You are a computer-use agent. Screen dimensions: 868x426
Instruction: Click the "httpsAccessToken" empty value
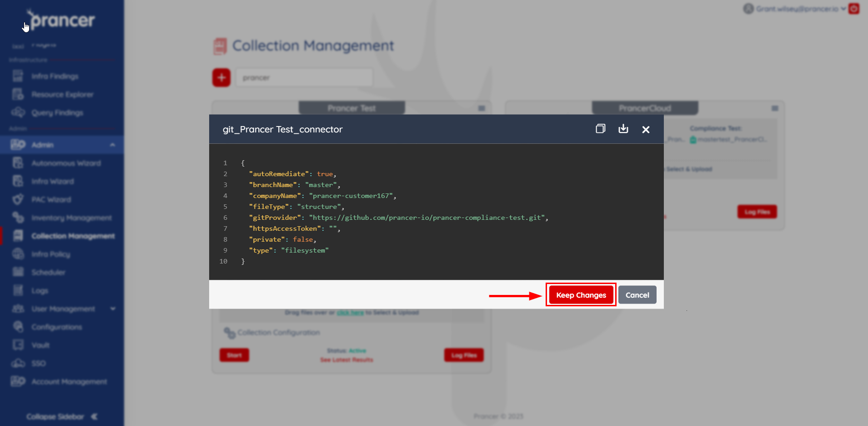pyautogui.click(x=333, y=228)
